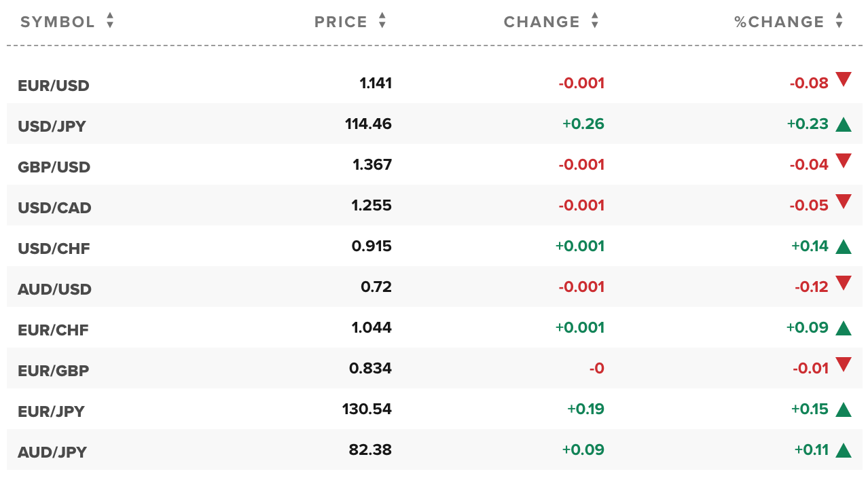Click the green up arrow for AUD/JPY
This screenshot has width=868, height=478.
coord(844,450)
